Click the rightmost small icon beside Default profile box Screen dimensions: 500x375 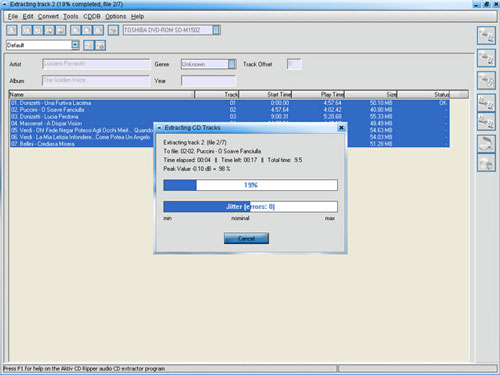point(100,45)
